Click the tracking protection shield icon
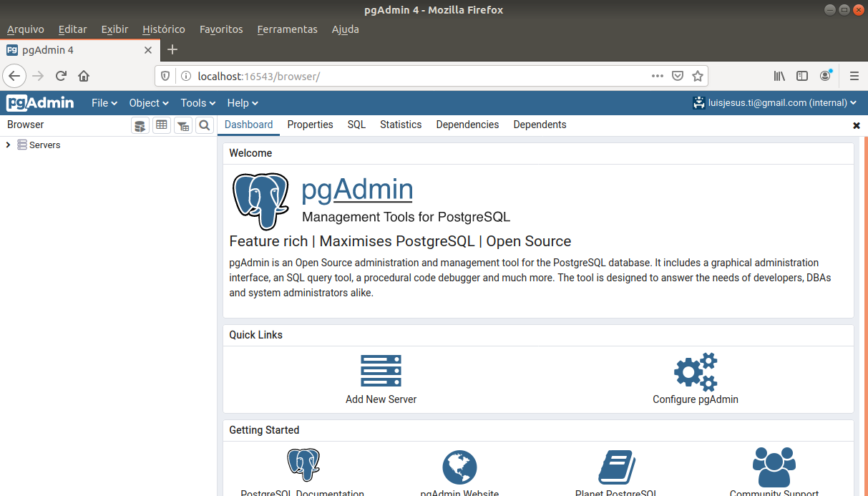The width and height of the screenshot is (868, 496). pyautogui.click(x=165, y=76)
